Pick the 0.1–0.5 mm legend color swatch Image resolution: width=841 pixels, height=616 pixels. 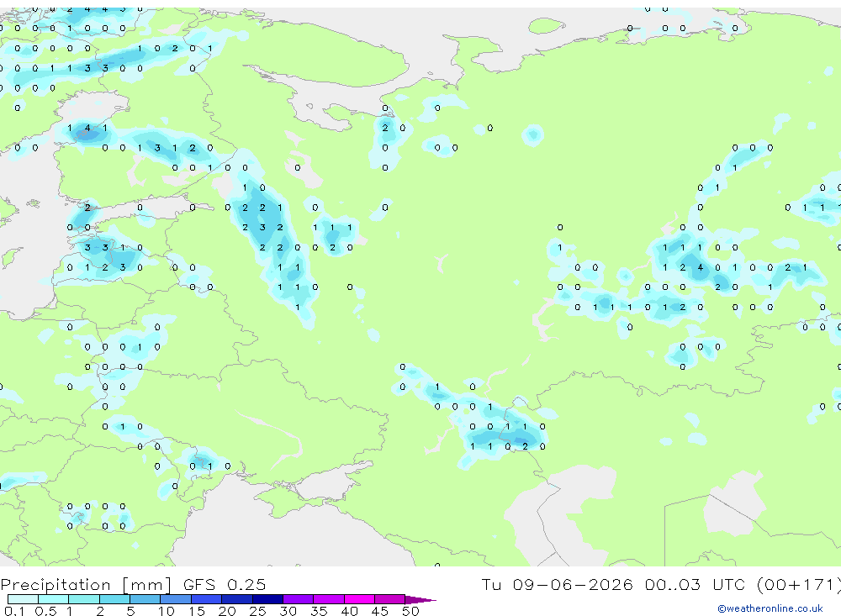point(23,599)
